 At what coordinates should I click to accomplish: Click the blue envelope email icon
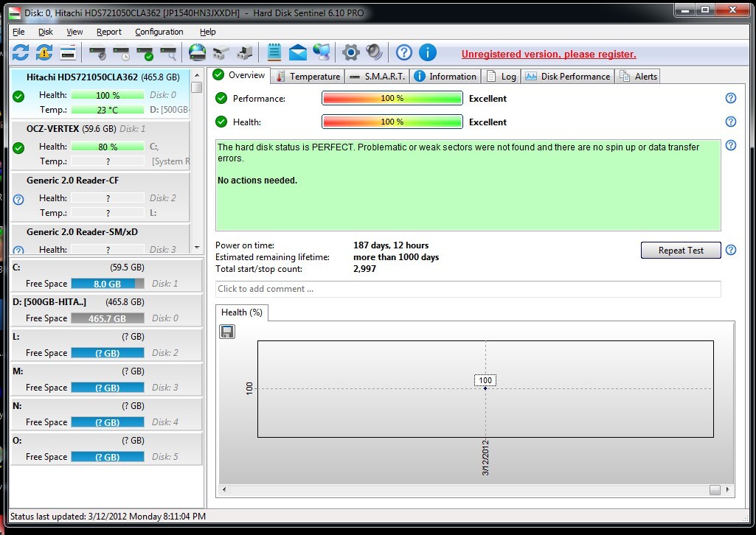click(x=297, y=52)
